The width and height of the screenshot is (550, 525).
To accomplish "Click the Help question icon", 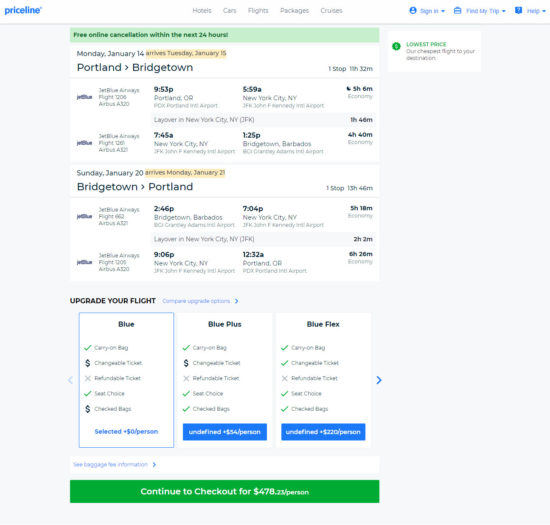I will [x=518, y=11].
